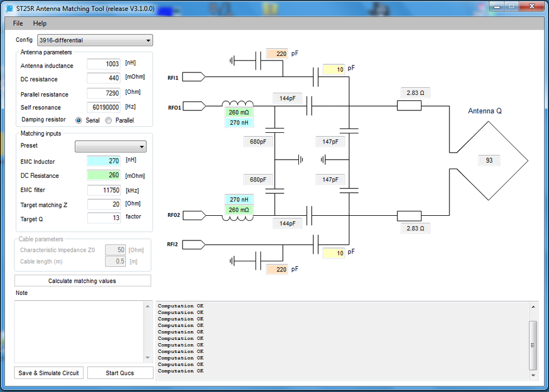Click the upper 2.83 Ω resistor symbol
This screenshot has height=392, width=549.
(x=409, y=105)
